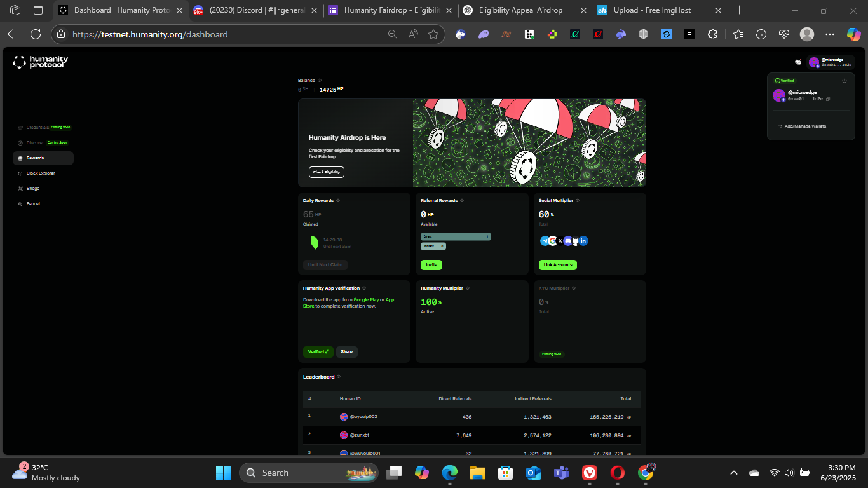This screenshot has height=488, width=868.
Task: Click Add/Manage Wallets
Action: pos(802,126)
